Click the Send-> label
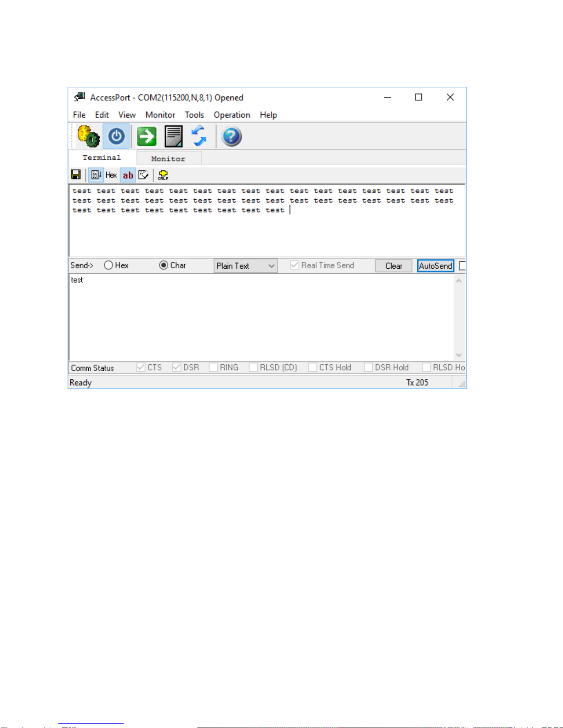Screen dimensions: 563x728 point(82,265)
